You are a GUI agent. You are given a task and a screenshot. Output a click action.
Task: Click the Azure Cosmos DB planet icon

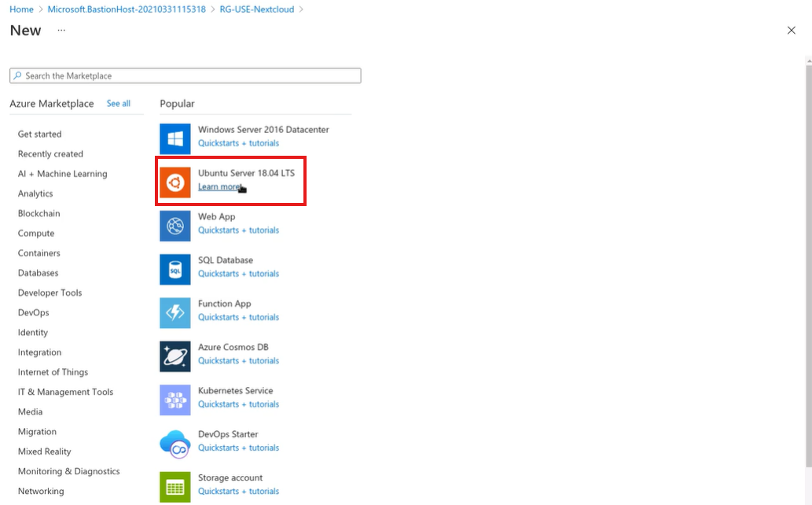(x=175, y=356)
